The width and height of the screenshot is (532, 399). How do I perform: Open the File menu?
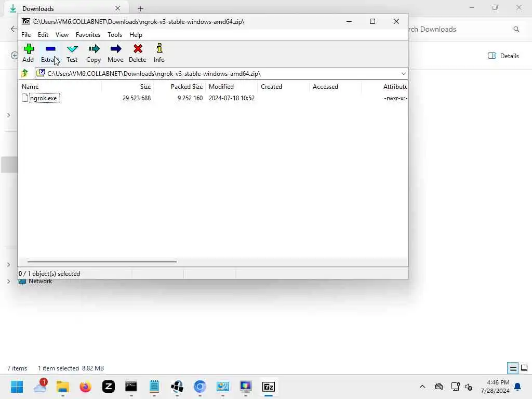[x=26, y=35]
